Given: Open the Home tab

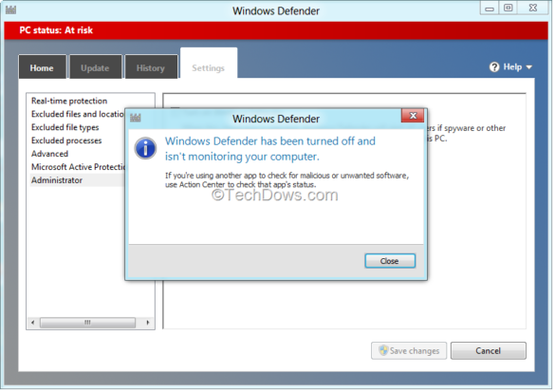Looking at the screenshot, I should tap(42, 67).
